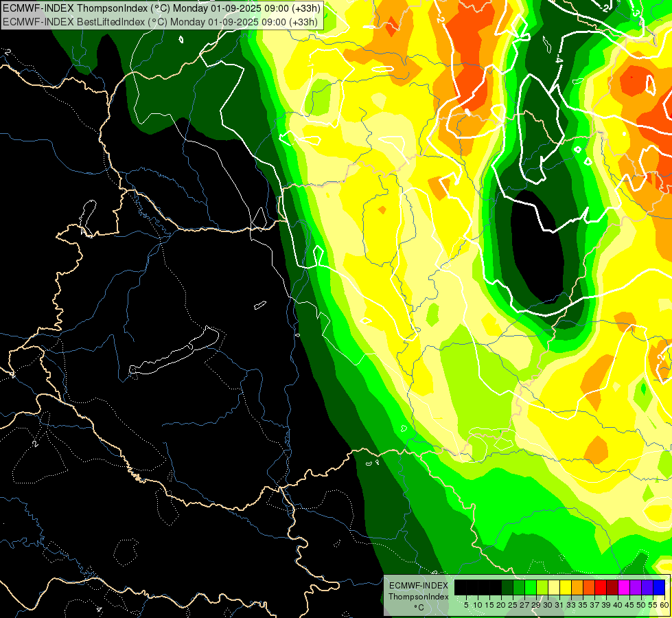Click the legend tick value '45'

pyautogui.click(x=629, y=605)
